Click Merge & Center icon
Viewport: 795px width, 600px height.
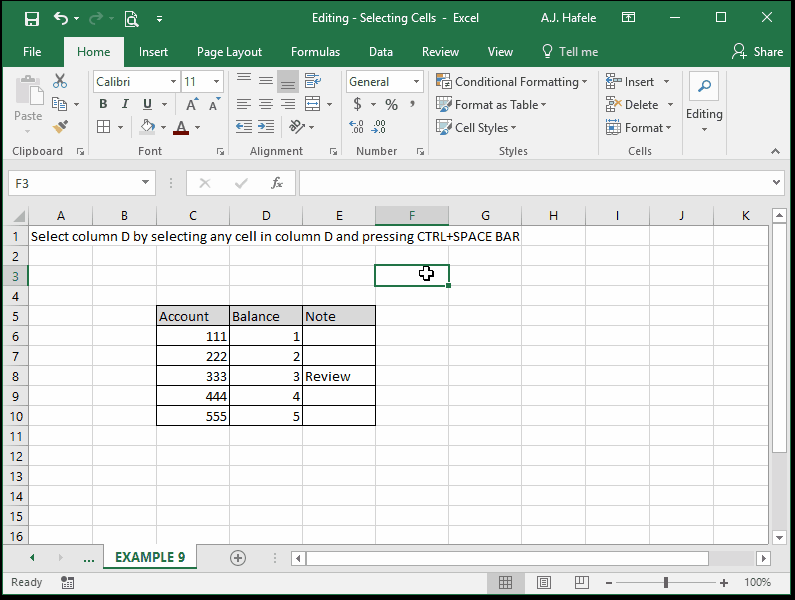312,104
